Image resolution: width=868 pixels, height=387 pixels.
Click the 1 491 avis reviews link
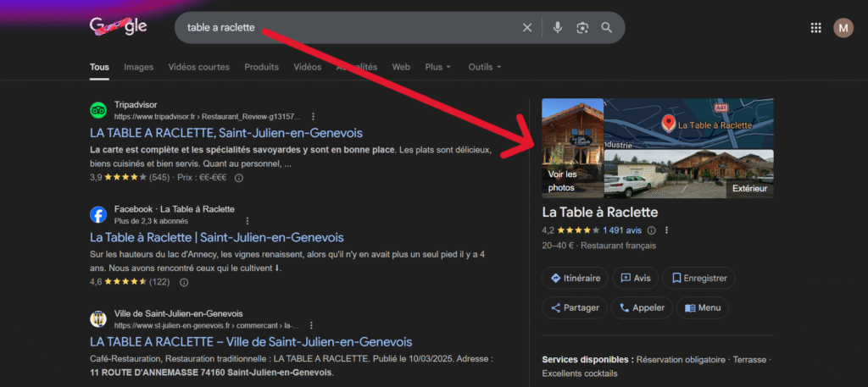coord(621,230)
